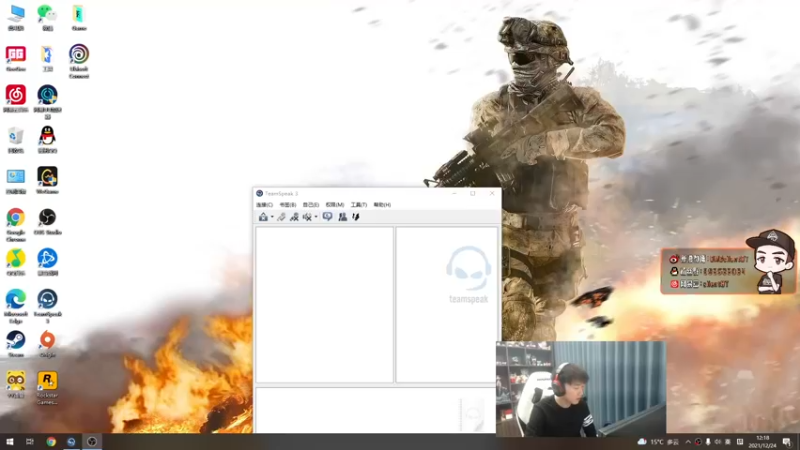
Task: Click the rightmost TeamSpeak toolbar icon
Action: click(356, 217)
